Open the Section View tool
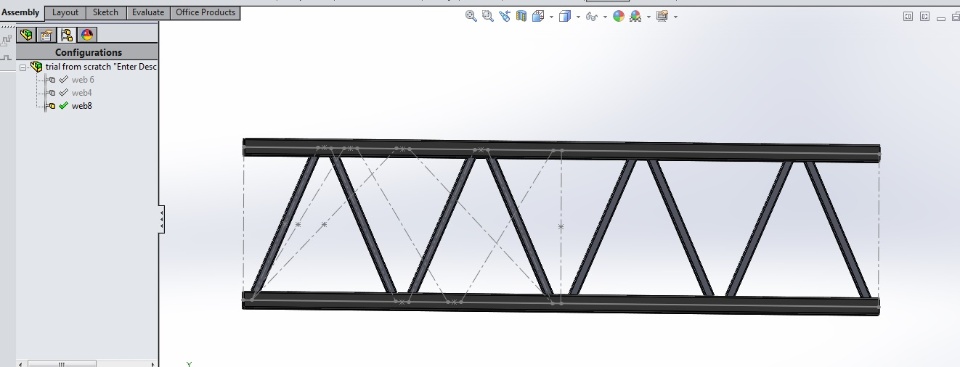The image size is (960, 367). coord(522,17)
